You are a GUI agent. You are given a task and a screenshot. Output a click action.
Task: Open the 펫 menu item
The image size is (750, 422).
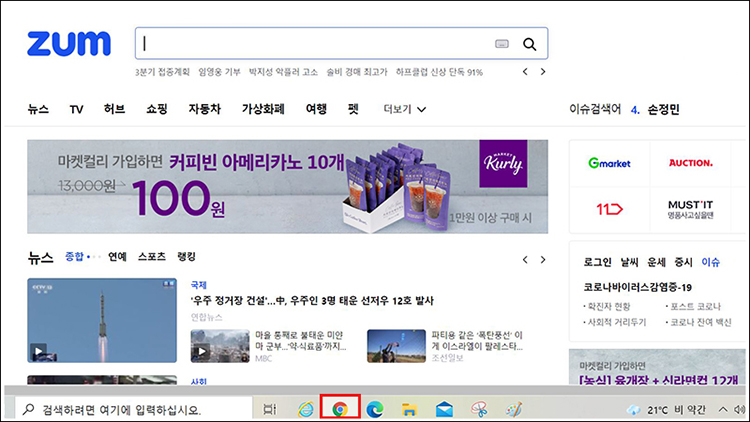(353, 109)
